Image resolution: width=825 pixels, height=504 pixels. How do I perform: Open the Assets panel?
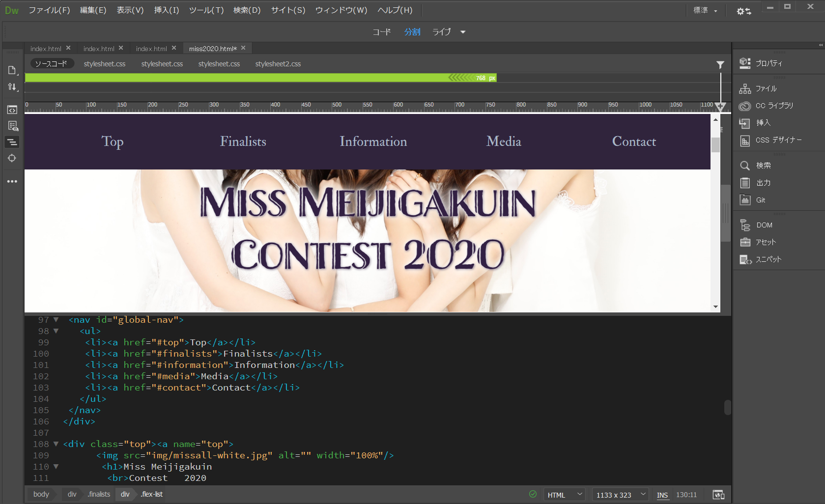tap(765, 242)
